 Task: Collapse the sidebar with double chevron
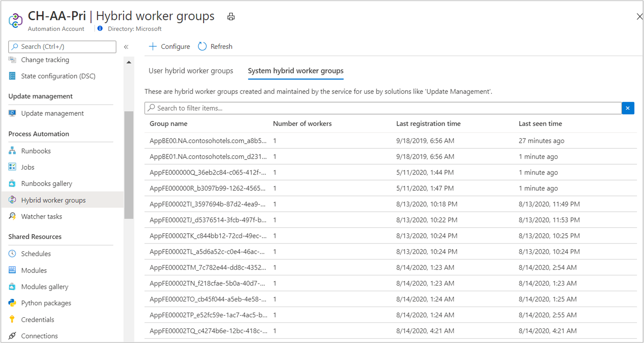126,47
